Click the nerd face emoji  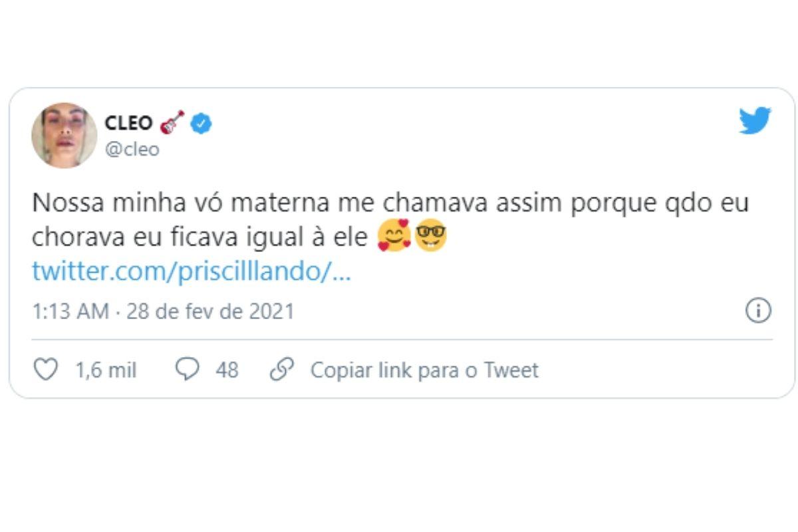pyautogui.click(x=430, y=237)
